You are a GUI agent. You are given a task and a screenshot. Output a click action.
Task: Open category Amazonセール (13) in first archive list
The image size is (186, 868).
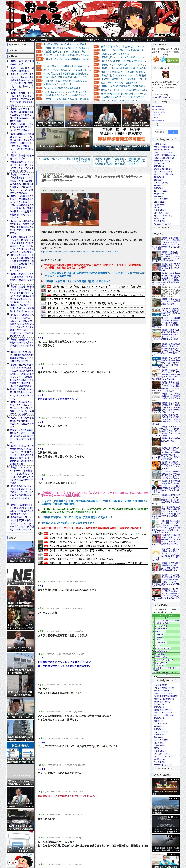tap(162, 224)
